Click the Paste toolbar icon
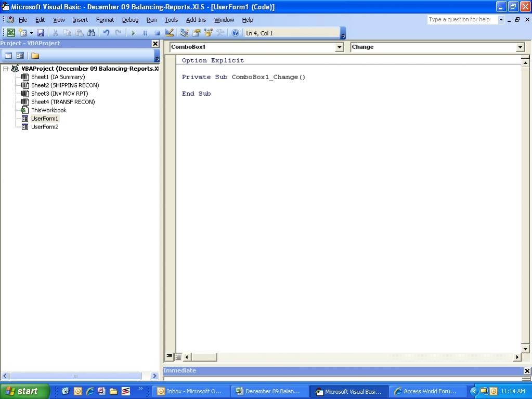The height and width of the screenshot is (399, 532). 79,33
